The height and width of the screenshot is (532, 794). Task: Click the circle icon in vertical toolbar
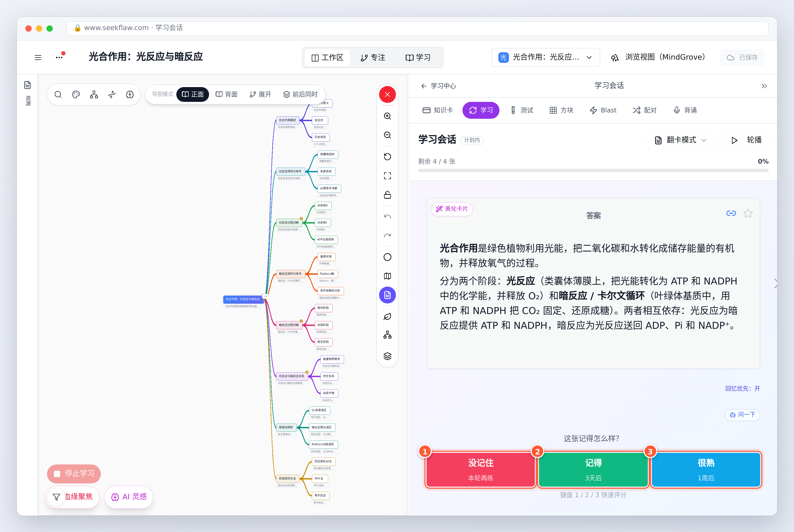point(387,257)
